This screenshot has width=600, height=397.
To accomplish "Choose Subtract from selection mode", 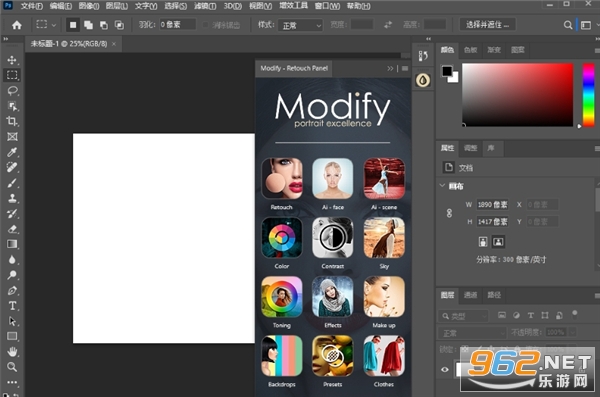I will (104, 25).
